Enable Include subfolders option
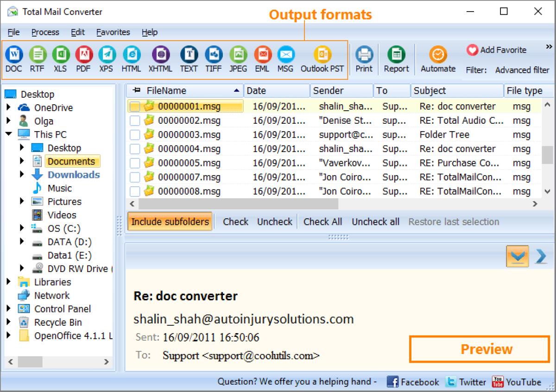Image resolution: width=556 pixels, height=392 pixels. (x=170, y=221)
